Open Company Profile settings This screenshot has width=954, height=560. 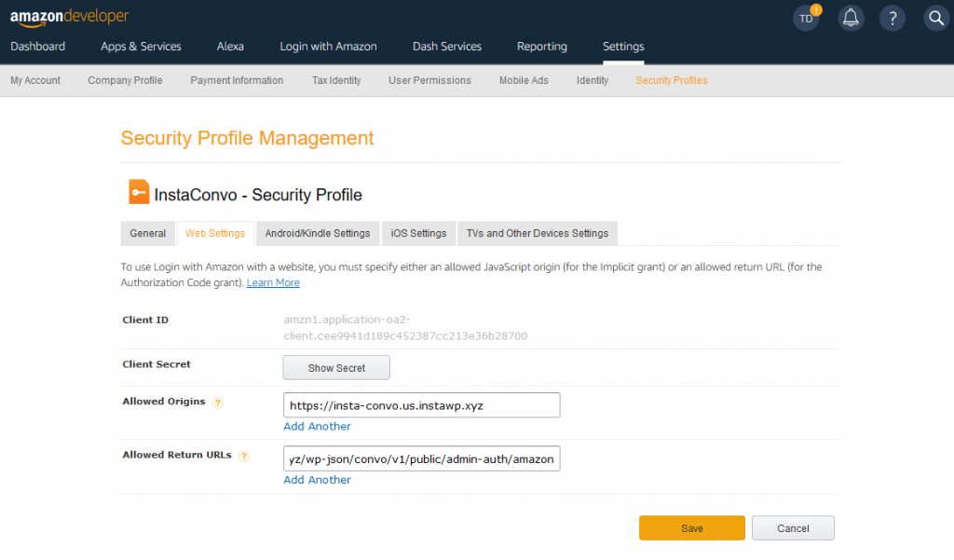[126, 80]
